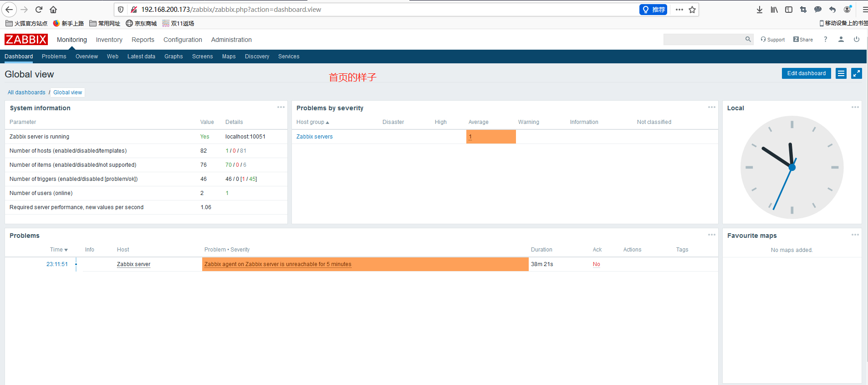The width and height of the screenshot is (868, 385).
Task: Sort Problems by Time column
Action: point(58,250)
